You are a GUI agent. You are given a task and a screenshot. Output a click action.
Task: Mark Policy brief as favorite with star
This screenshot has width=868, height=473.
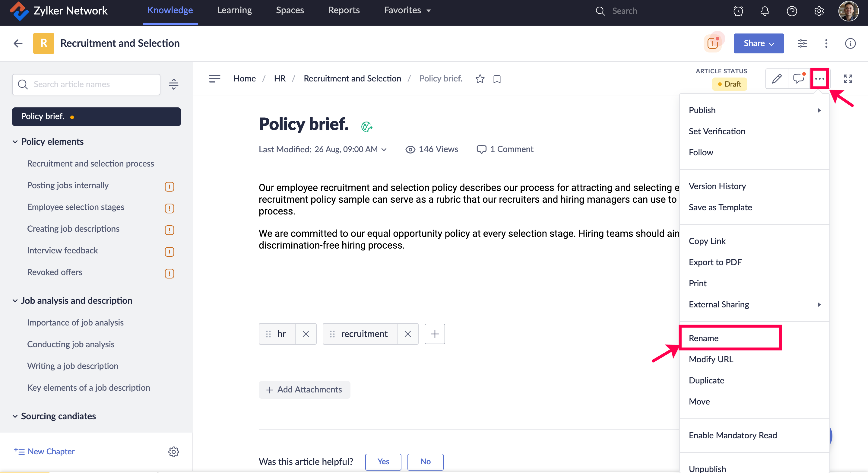[480, 79]
